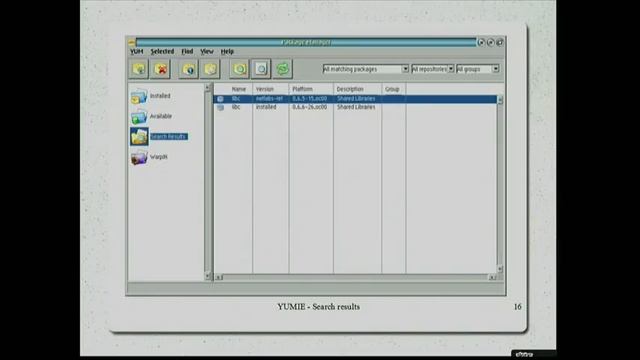Click the package icon in the installed libc row
Screen dimensions: 640x360
220,107
